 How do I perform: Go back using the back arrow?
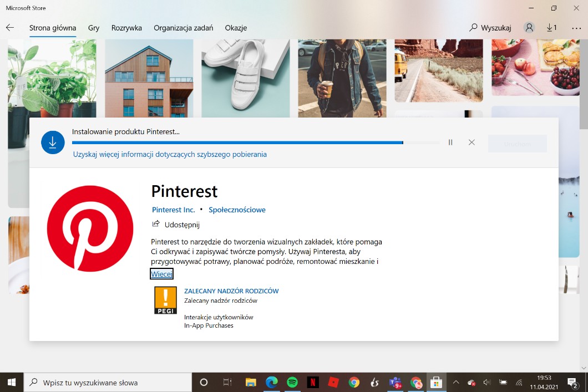[x=10, y=28]
